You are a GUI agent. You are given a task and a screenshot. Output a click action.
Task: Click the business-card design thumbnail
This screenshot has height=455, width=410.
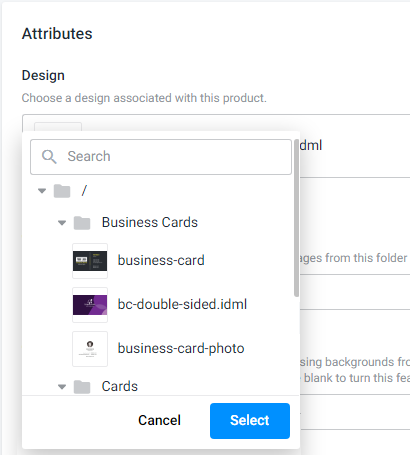coord(90,261)
